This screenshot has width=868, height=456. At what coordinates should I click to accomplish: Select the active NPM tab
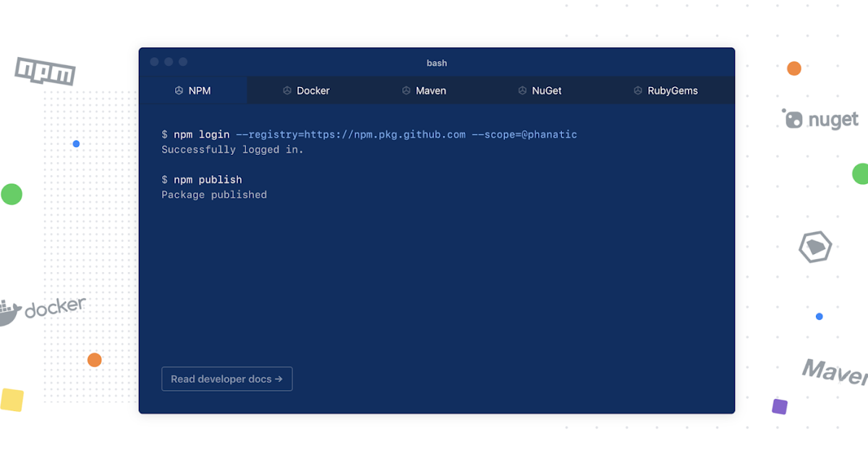click(193, 90)
